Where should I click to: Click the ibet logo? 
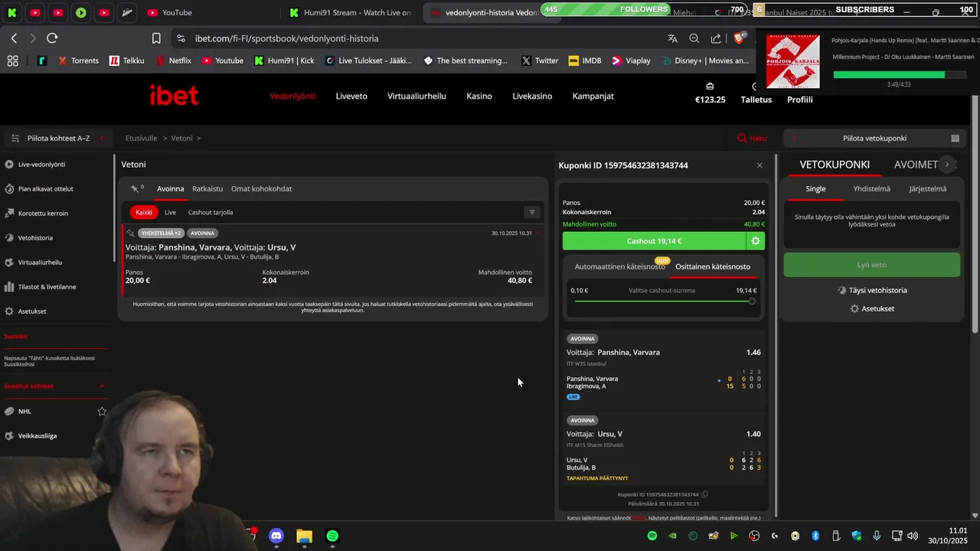(174, 95)
